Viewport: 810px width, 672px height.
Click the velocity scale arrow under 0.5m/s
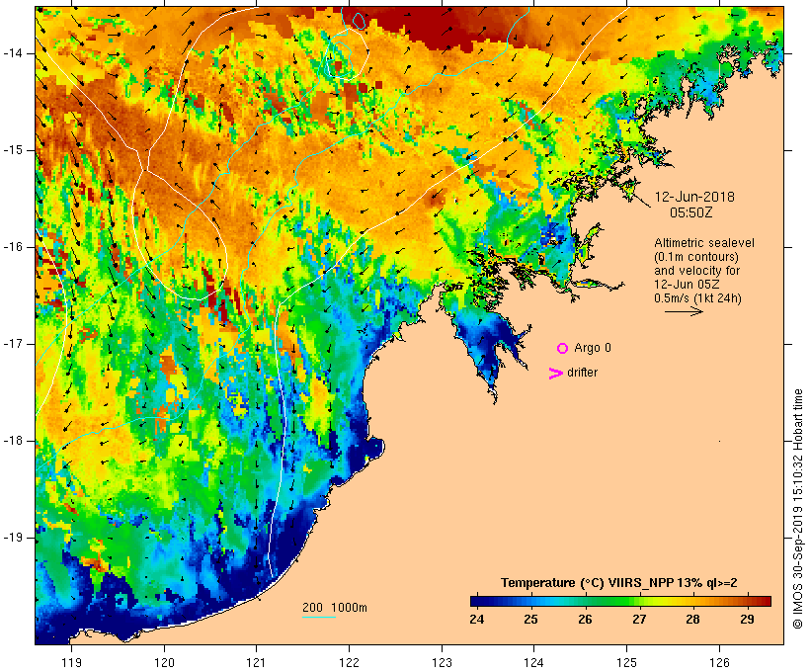click(x=684, y=311)
